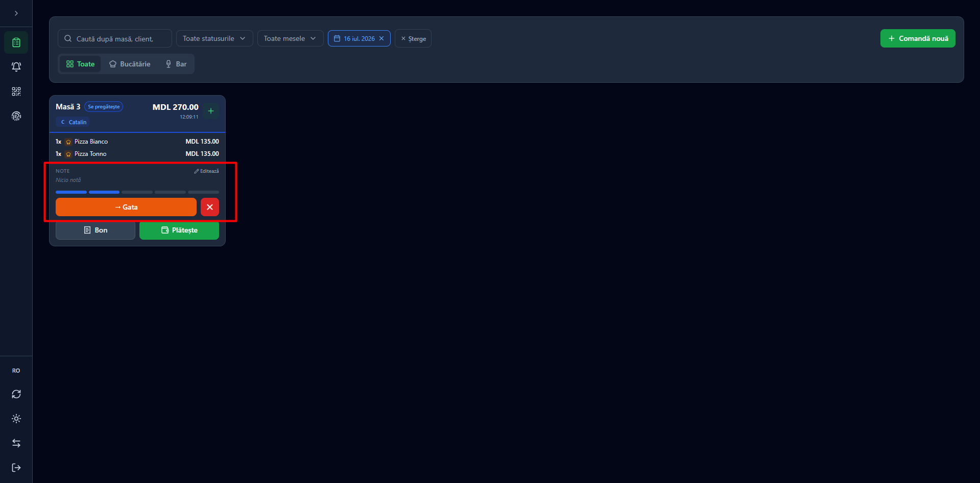Screen dimensions: 980x483
Task: Select the Bucătărie tab
Action: (130, 64)
